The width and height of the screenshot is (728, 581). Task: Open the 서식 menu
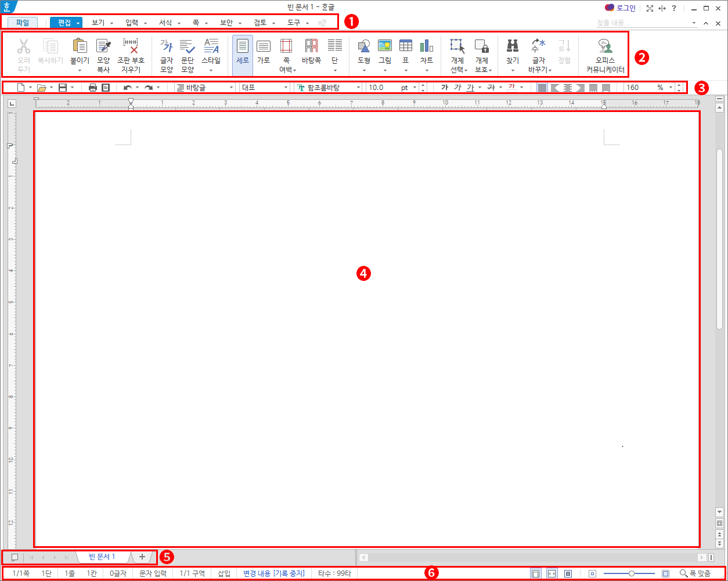[165, 23]
